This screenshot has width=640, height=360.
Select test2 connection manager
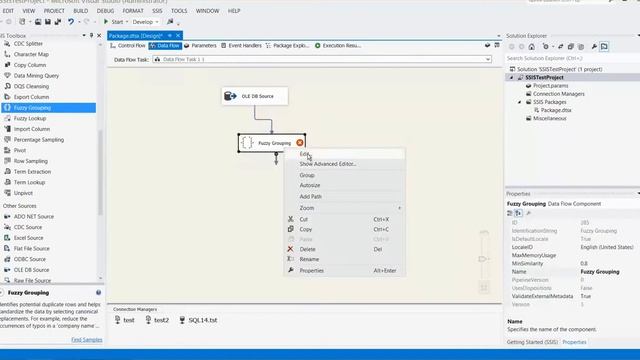(157, 320)
